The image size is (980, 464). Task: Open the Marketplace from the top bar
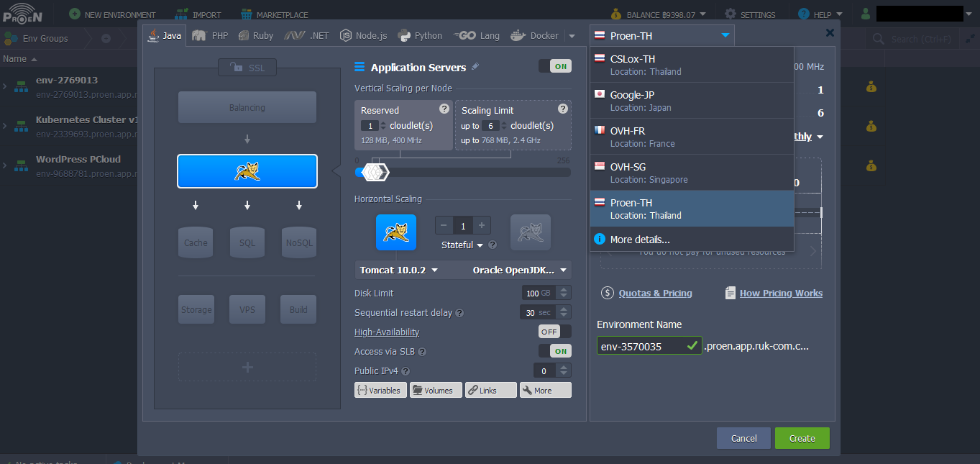pos(274,14)
